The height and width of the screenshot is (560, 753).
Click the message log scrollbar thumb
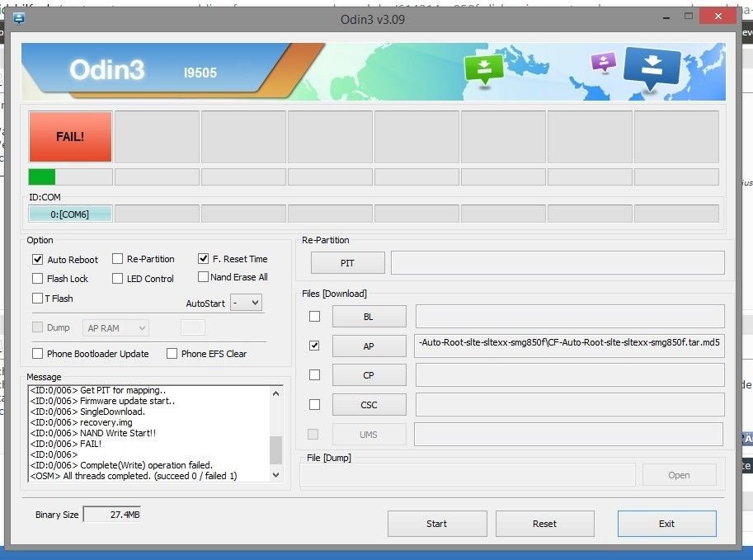(275, 450)
